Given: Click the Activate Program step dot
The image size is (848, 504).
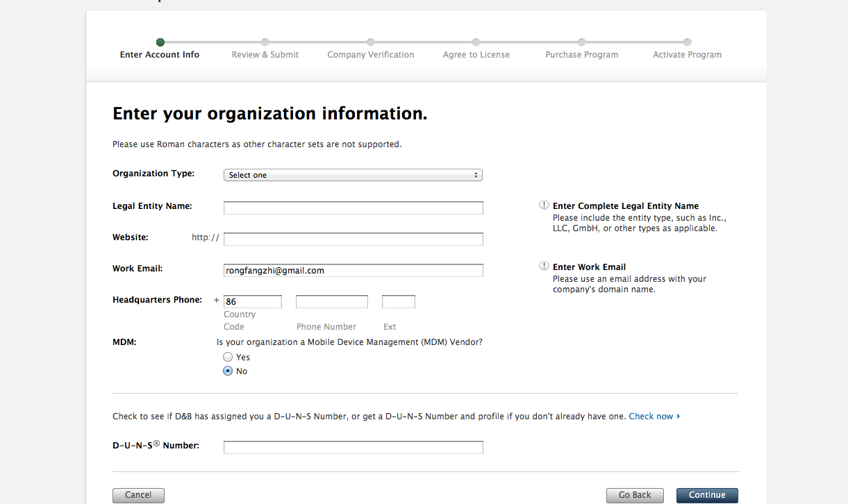Looking at the screenshot, I should pos(688,42).
